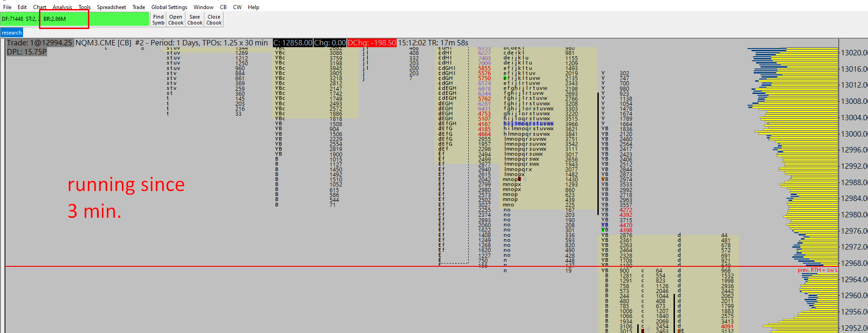Click the 12996 price axis label
868x333 pixels.
pyautogui.click(x=854, y=150)
